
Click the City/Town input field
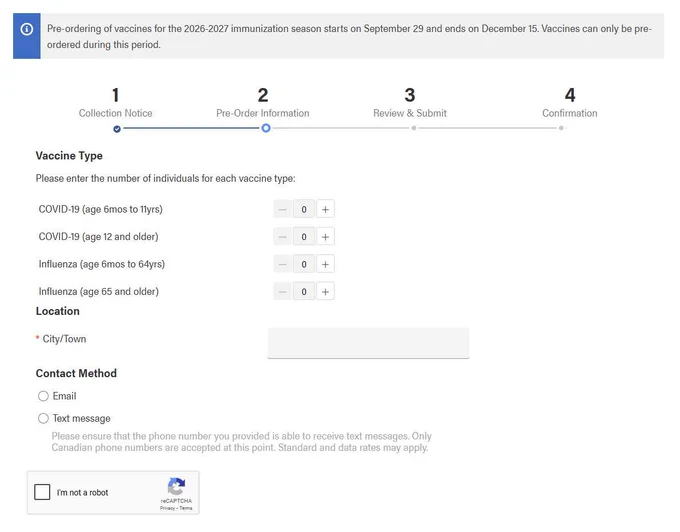pyautogui.click(x=368, y=343)
